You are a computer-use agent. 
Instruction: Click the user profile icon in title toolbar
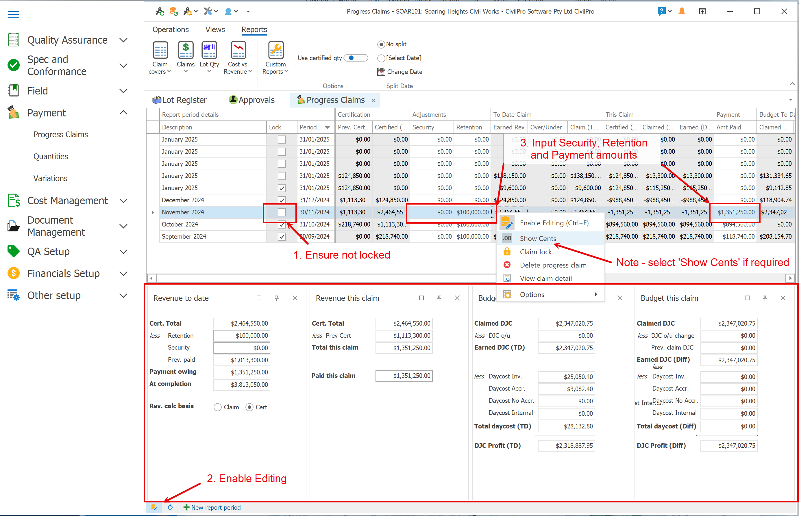pos(228,12)
